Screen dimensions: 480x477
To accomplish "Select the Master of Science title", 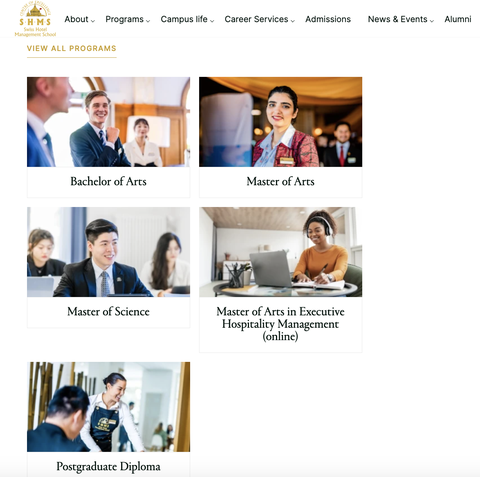I will [x=108, y=311].
